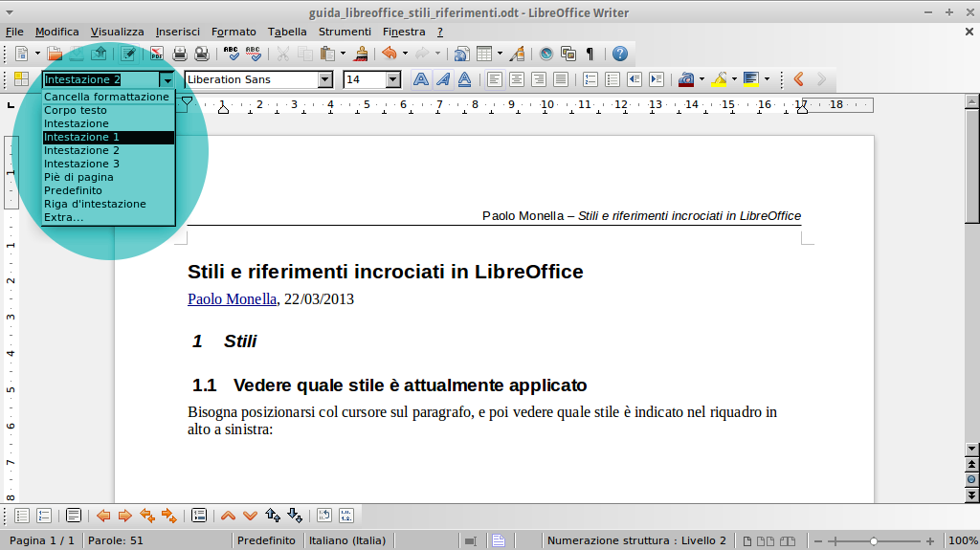
Task: Click the Paste clipboard icon
Action: [327, 54]
